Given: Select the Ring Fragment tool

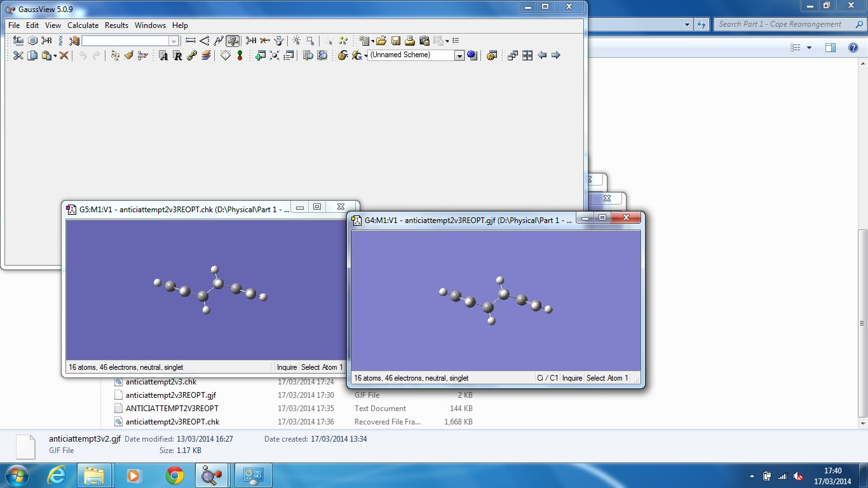Looking at the screenshot, I should [33, 41].
